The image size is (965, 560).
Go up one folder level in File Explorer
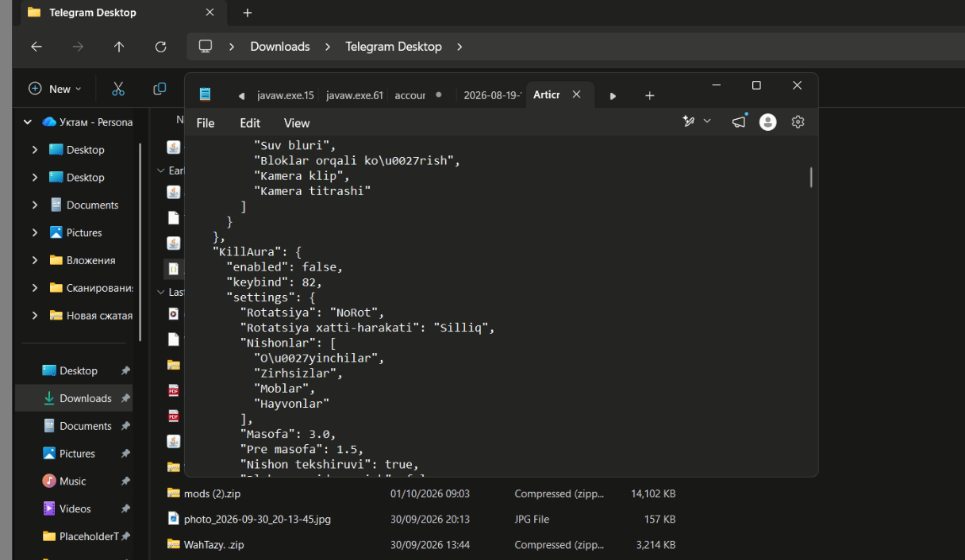119,47
